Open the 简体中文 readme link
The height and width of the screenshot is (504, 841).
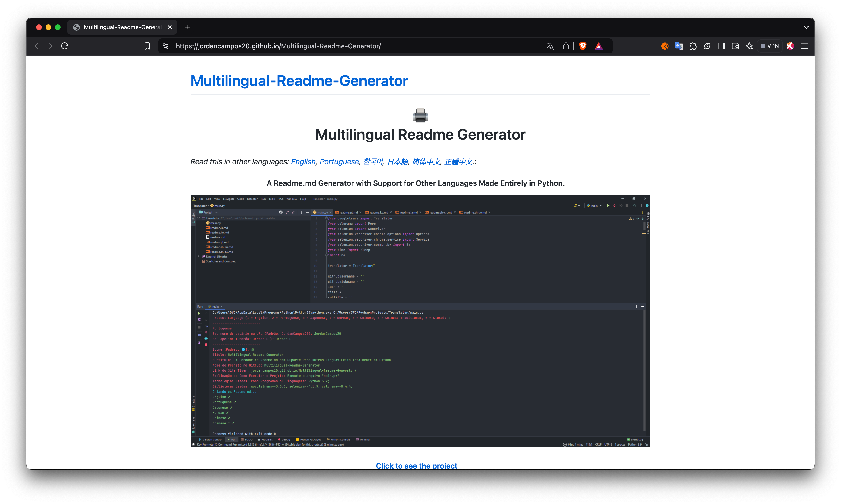coord(426,162)
